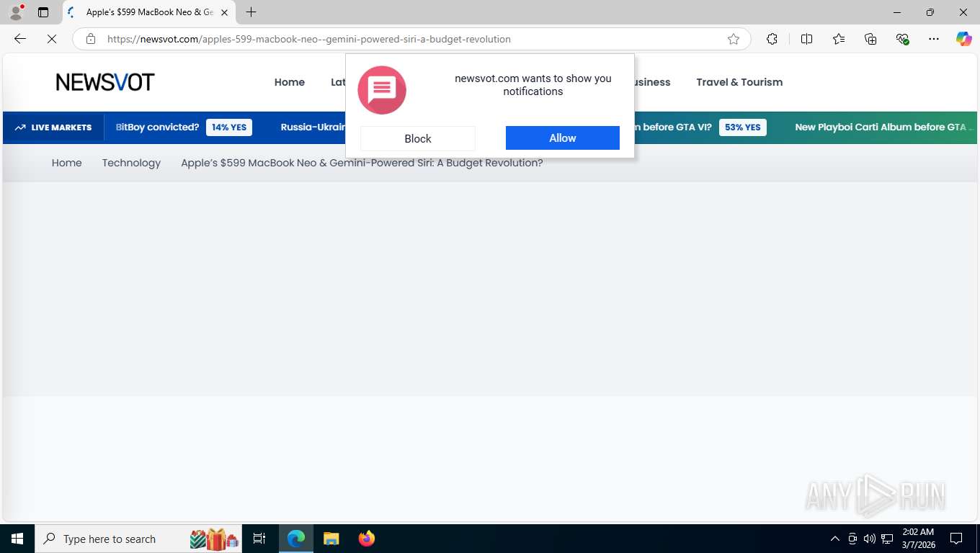Open Settings and more ellipsis menu
Screen dimensions: 980x553
[934, 39]
